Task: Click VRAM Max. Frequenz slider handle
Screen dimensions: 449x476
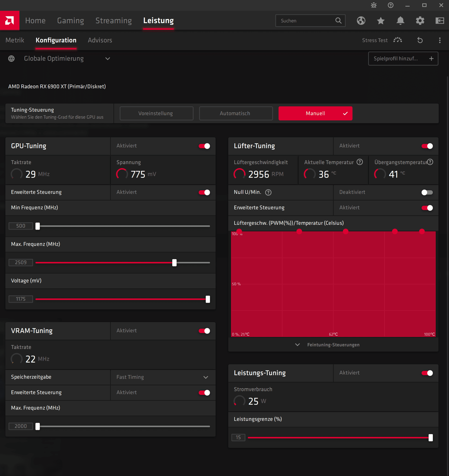Action: (x=37, y=426)
